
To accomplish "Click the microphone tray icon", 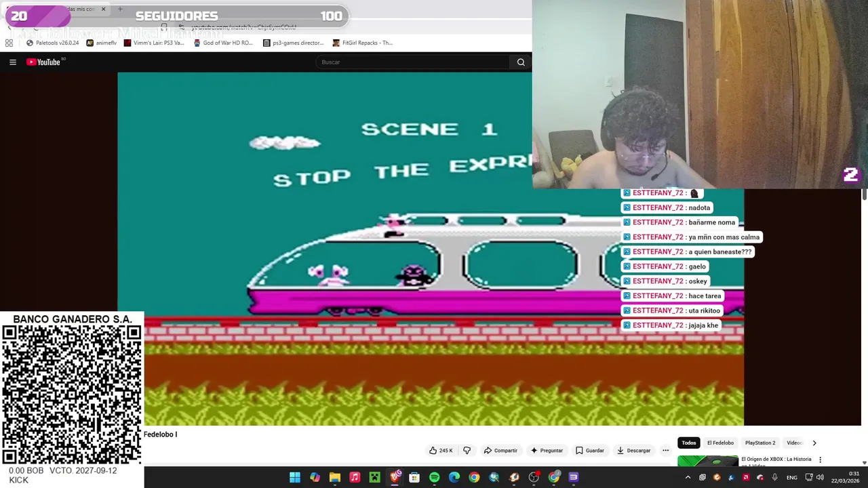I will tap(774, 478).
